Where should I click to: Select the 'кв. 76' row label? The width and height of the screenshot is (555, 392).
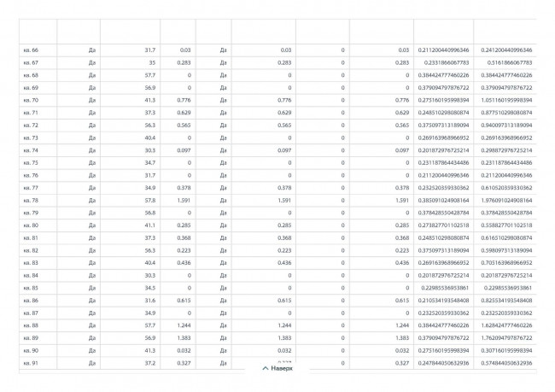(x=31, y=175)
